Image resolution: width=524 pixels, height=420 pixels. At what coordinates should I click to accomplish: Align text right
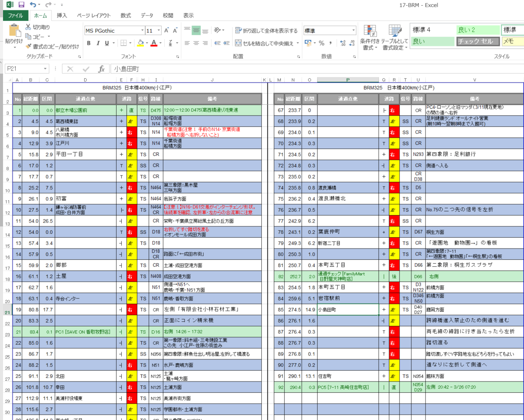(x=205, y=43)
